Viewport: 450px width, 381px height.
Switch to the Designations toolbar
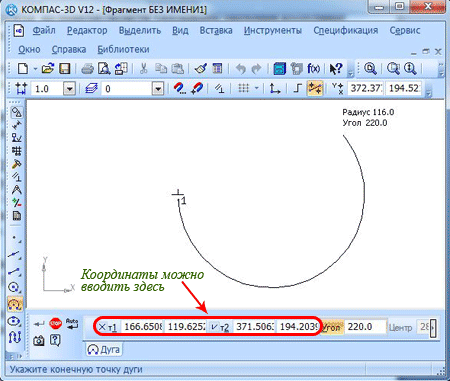tap(17, 137)
